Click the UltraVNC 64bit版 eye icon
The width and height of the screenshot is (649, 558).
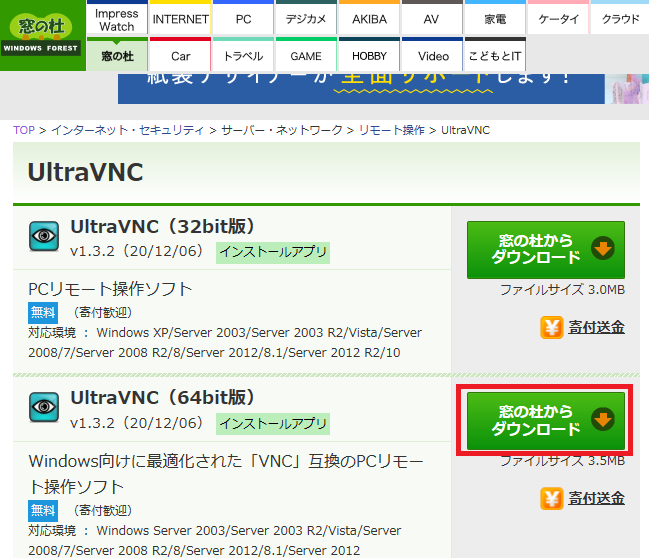44,407
